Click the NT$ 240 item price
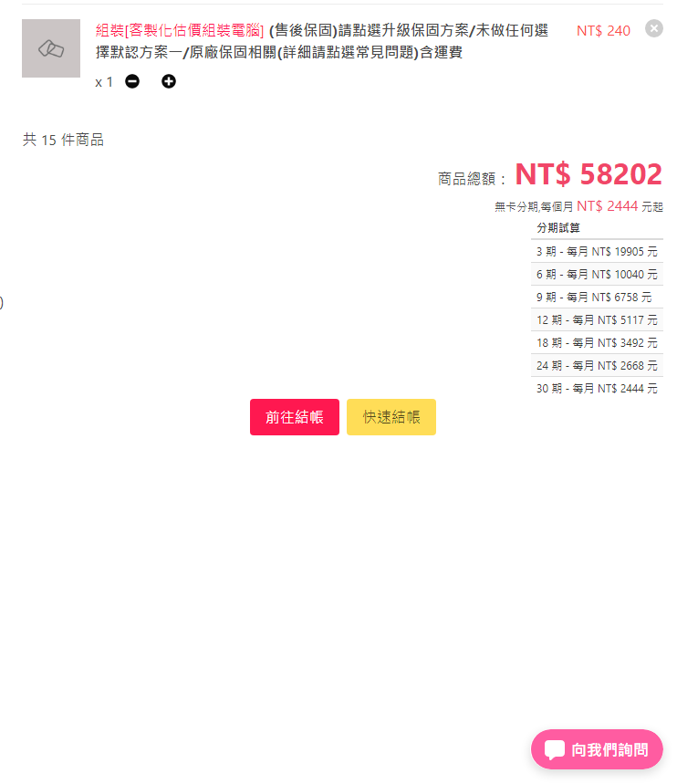 [603, 31]
